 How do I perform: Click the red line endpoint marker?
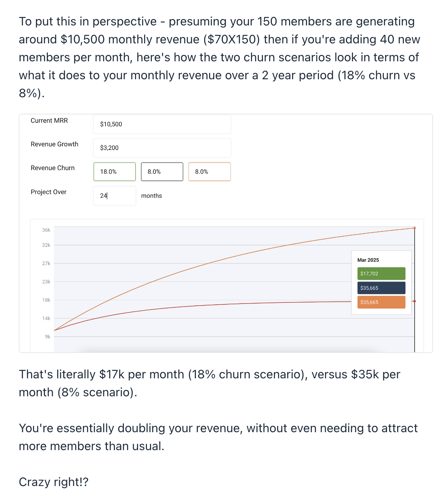[414, 301]
